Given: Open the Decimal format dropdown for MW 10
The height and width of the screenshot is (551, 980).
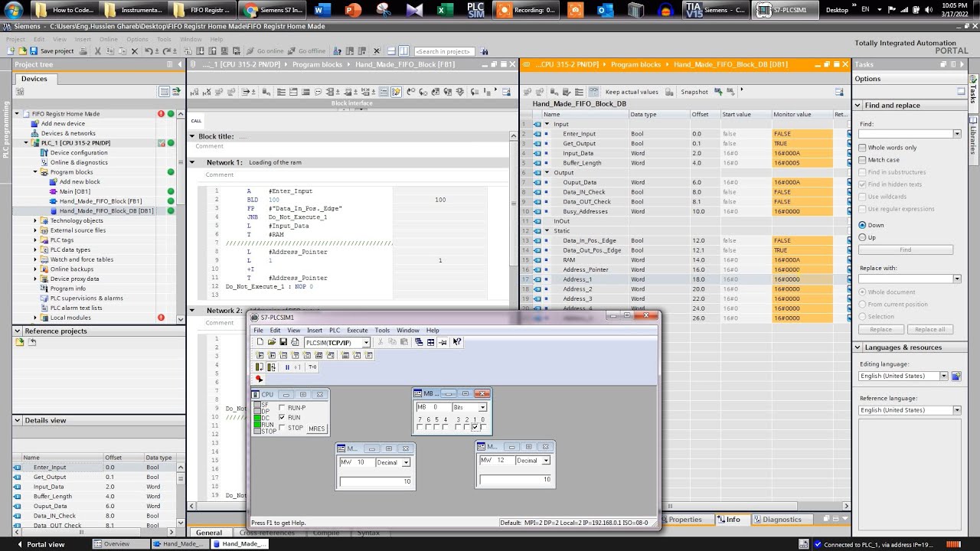Looking at the screenshot, I should (x=406, y=462).
